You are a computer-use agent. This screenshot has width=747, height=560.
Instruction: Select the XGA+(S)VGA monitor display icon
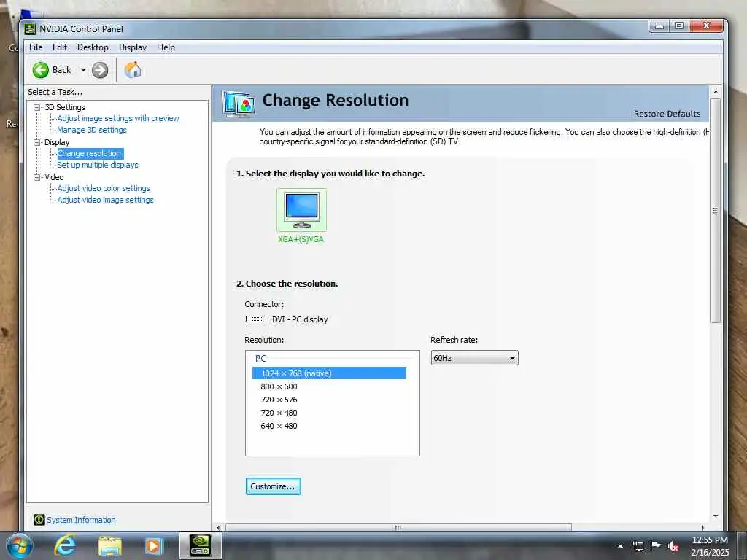301,210
